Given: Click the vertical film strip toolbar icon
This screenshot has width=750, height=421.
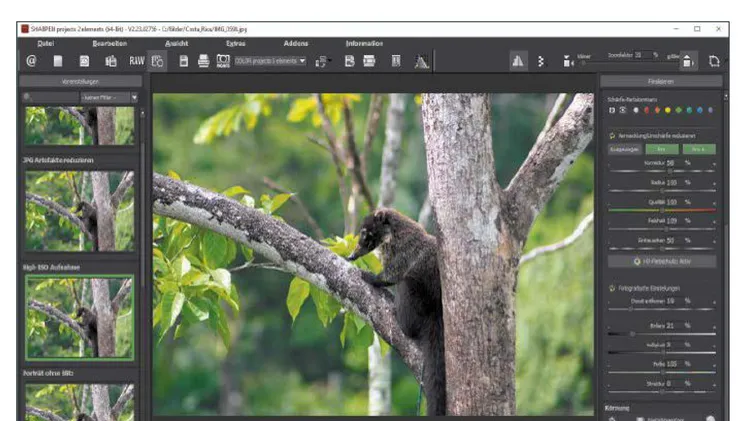Looking at the screenshot, I should point(396,61).
